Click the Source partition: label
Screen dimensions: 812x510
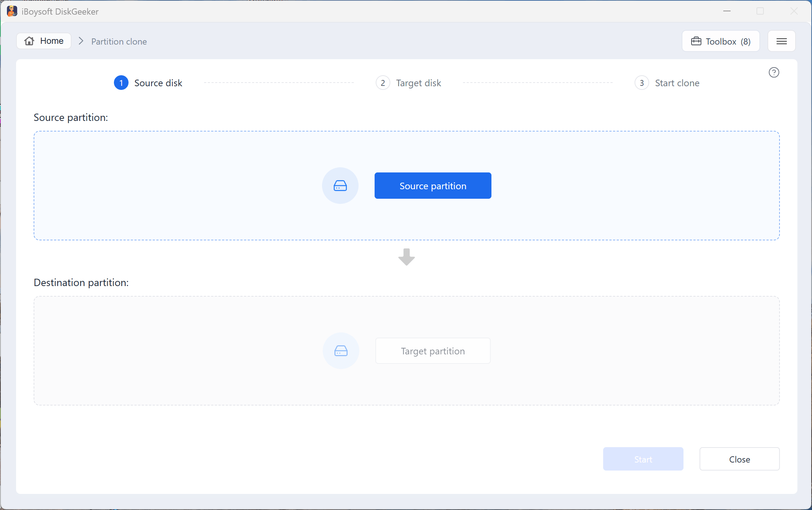71,117
